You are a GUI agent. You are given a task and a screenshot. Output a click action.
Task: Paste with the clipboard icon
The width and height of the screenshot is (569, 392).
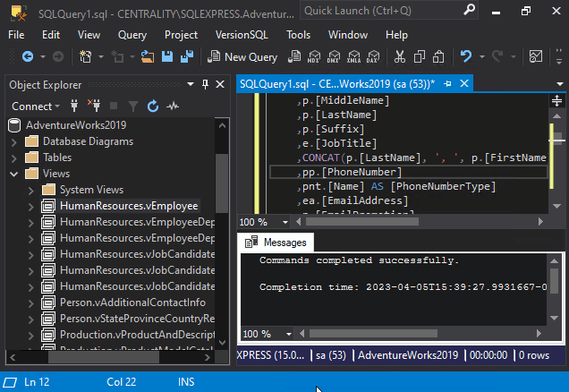[438, 56]
